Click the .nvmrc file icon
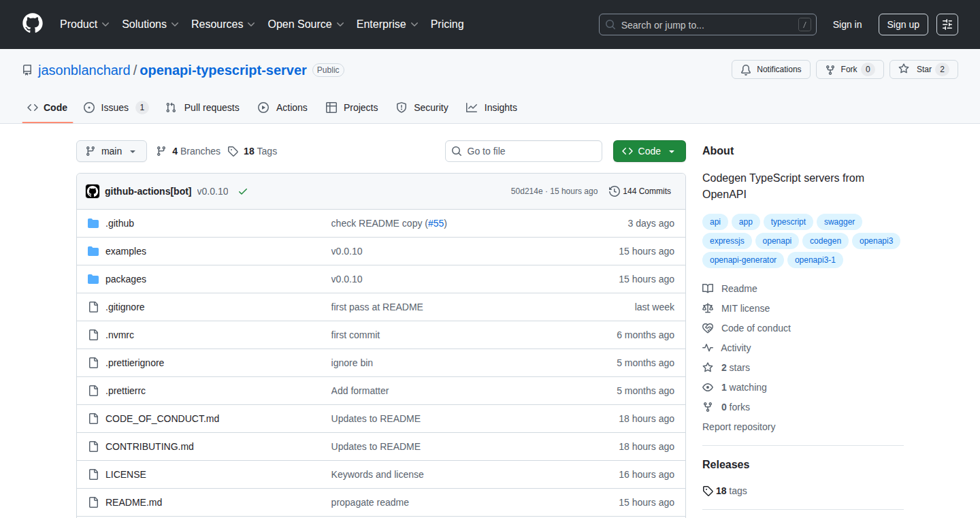Image resolution: width=980 pixels, height=518 pixels. click(93, 335)
